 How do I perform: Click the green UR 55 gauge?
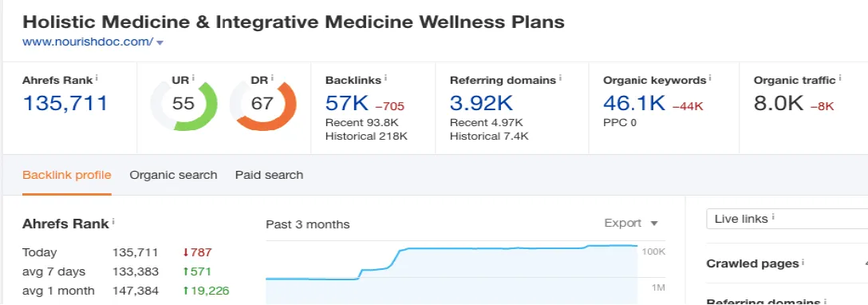(x=183, y=105)
